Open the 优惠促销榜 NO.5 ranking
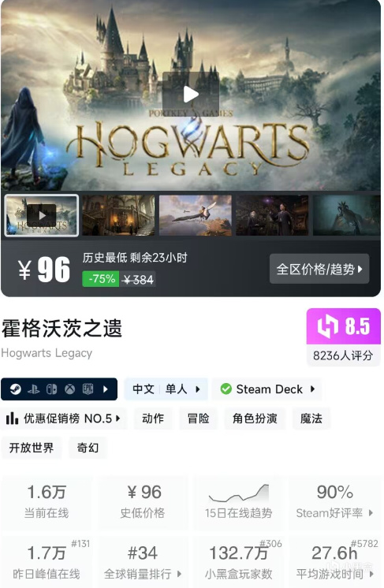384x588 pixels. (x=63, y=419)
